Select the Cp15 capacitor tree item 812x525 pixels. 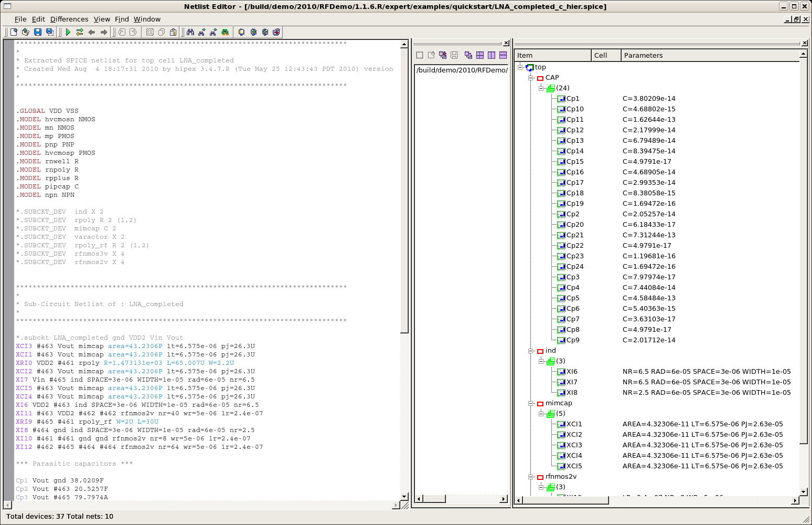click(574, 162)
